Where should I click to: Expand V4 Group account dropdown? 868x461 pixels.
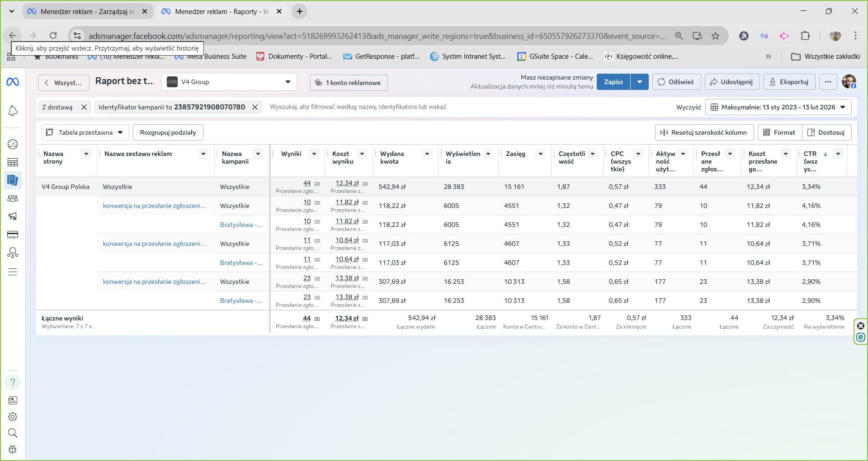point(229,82)
